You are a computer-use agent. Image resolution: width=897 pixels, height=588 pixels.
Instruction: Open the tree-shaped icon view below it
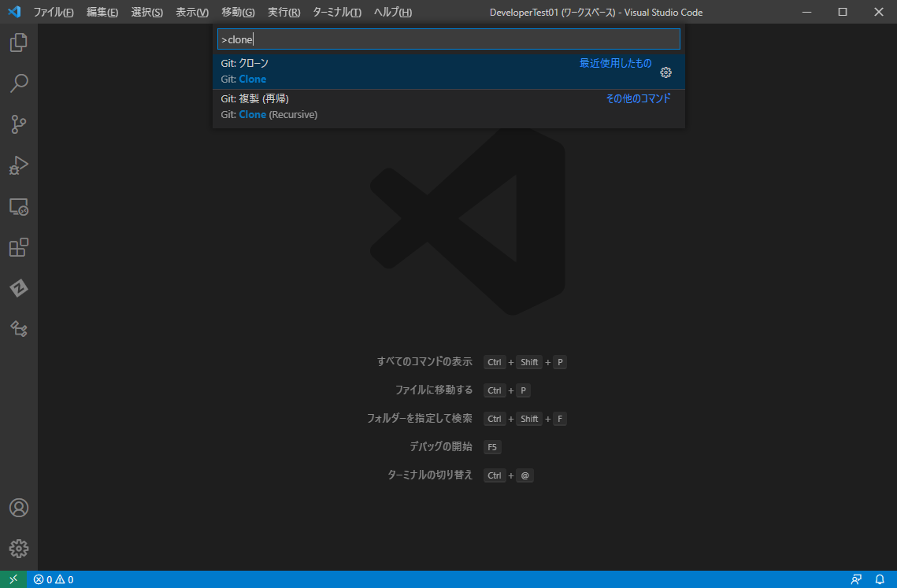[x=19, y=329]
